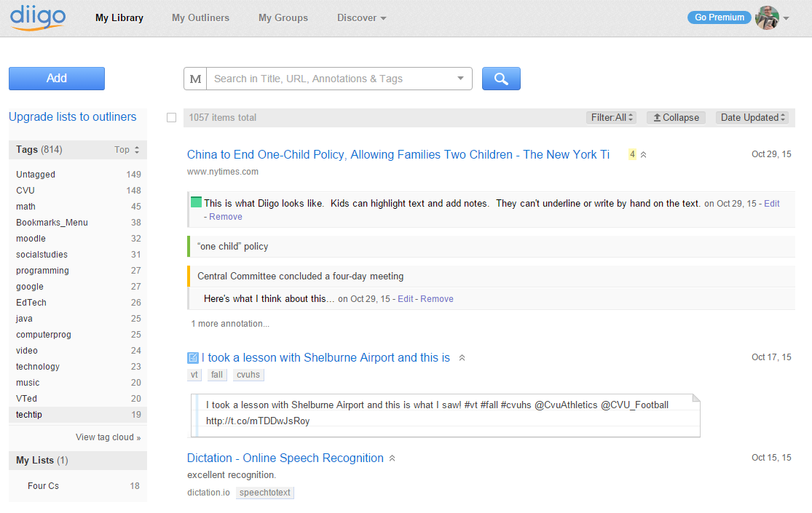Click Upgrade lists to outliners link
Image resolution: width=812 pixels, height=513 pixels.
(73, 117)
